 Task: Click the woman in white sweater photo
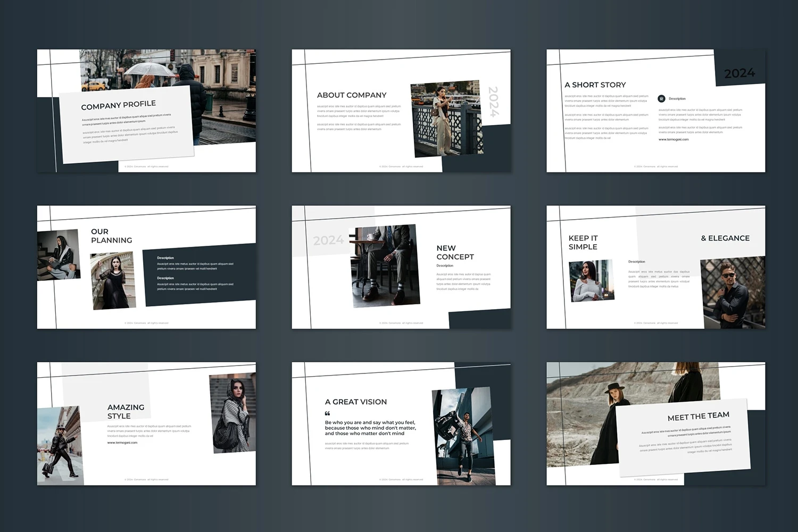tap(591, 280)
